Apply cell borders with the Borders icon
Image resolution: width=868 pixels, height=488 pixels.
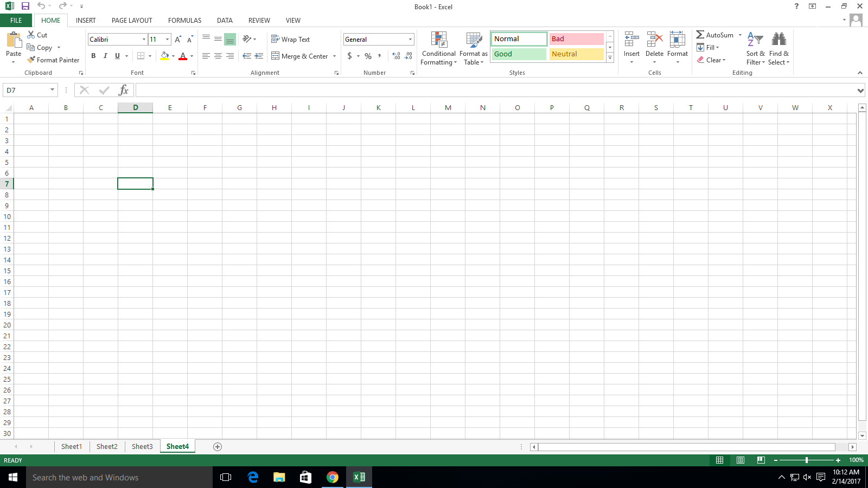141,56
